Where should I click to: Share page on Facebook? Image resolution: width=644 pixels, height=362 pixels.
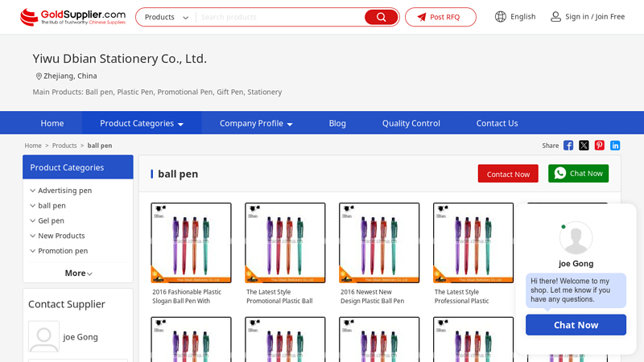568,146
